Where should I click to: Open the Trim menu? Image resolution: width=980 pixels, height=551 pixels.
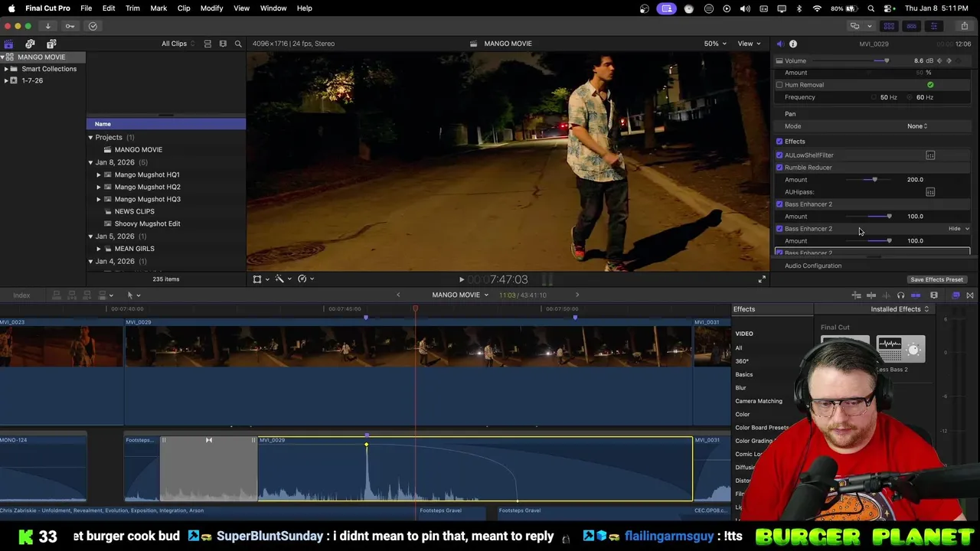[132, 8]
